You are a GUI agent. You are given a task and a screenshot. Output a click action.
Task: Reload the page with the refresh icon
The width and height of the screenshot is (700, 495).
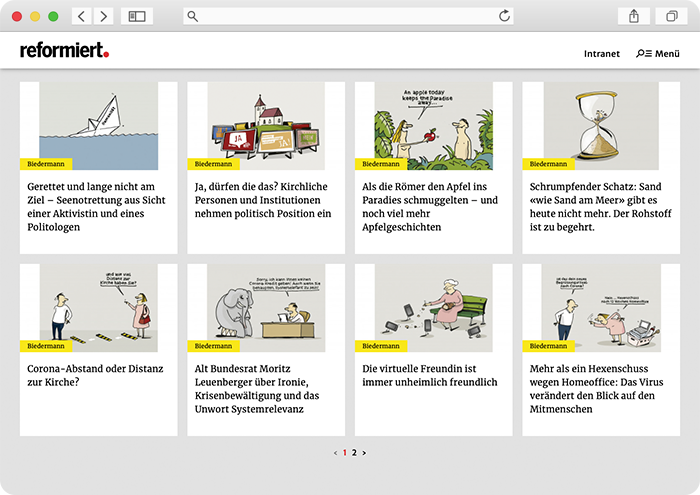tap(504, 16)
